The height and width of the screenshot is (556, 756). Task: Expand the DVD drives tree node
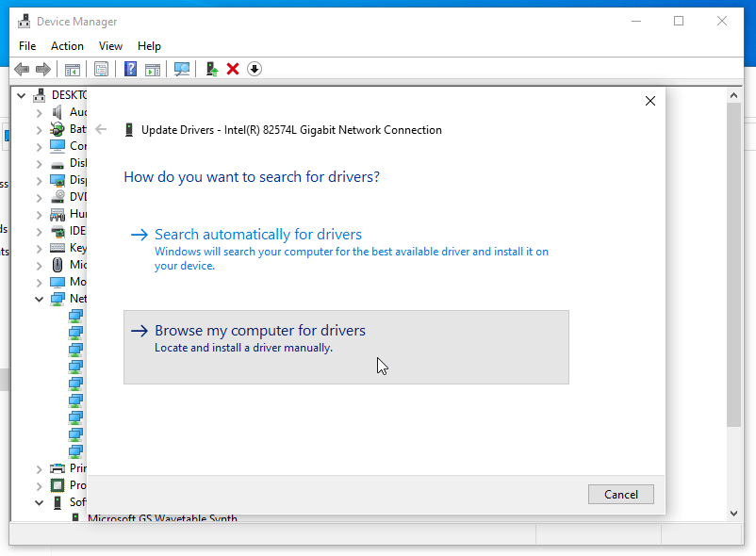coord(39,198)
